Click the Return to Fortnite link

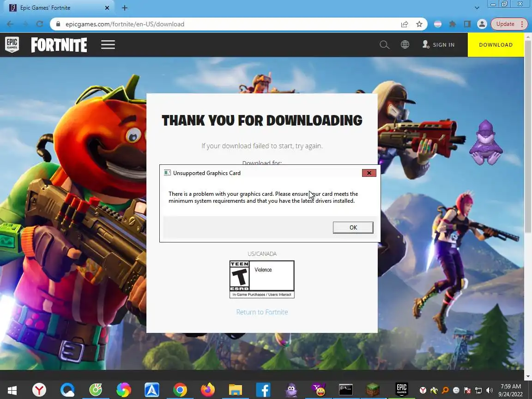click(262, 312)
